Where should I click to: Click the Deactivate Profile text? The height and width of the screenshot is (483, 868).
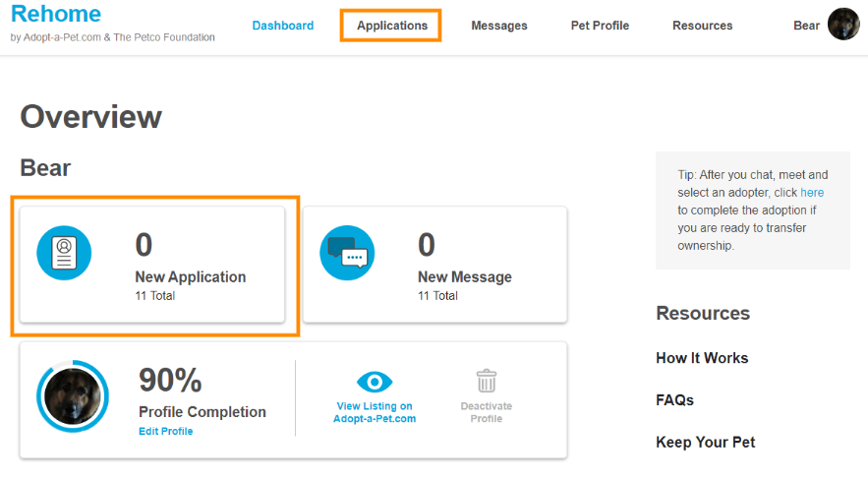[x=486, y=412]
